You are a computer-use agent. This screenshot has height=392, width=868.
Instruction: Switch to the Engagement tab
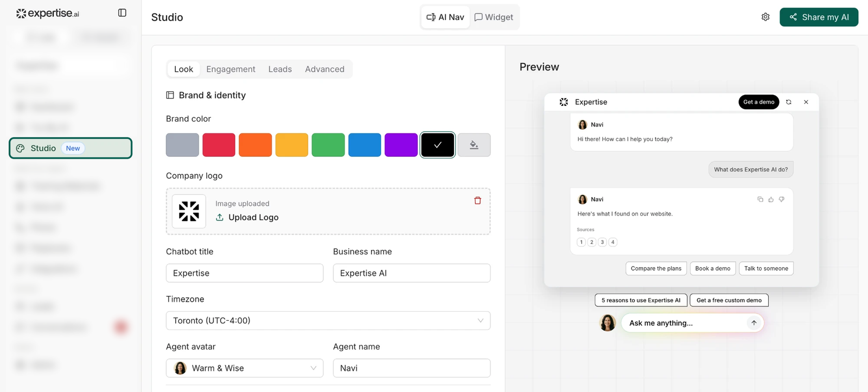[231, 69]
